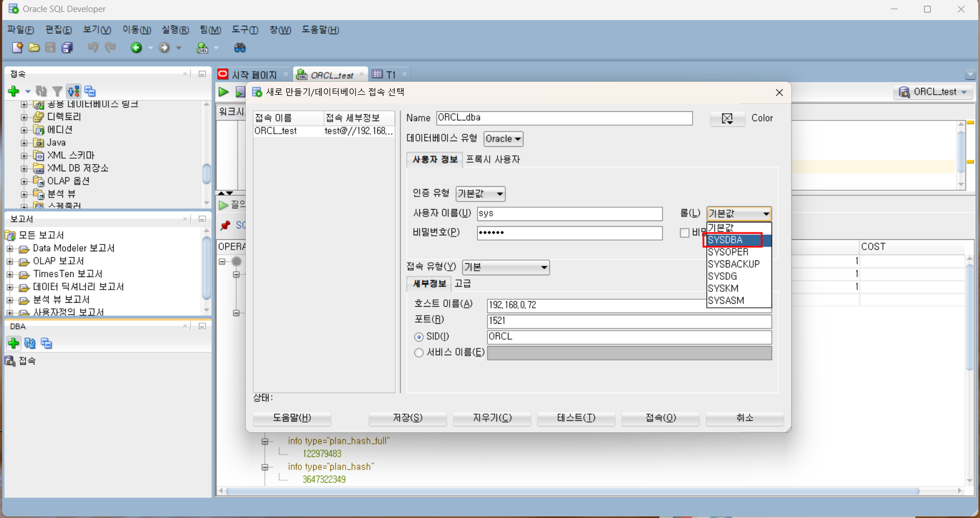Click the 지우기(C) button
Viewport: 980px width, 518px height.
tap(492, 418)
